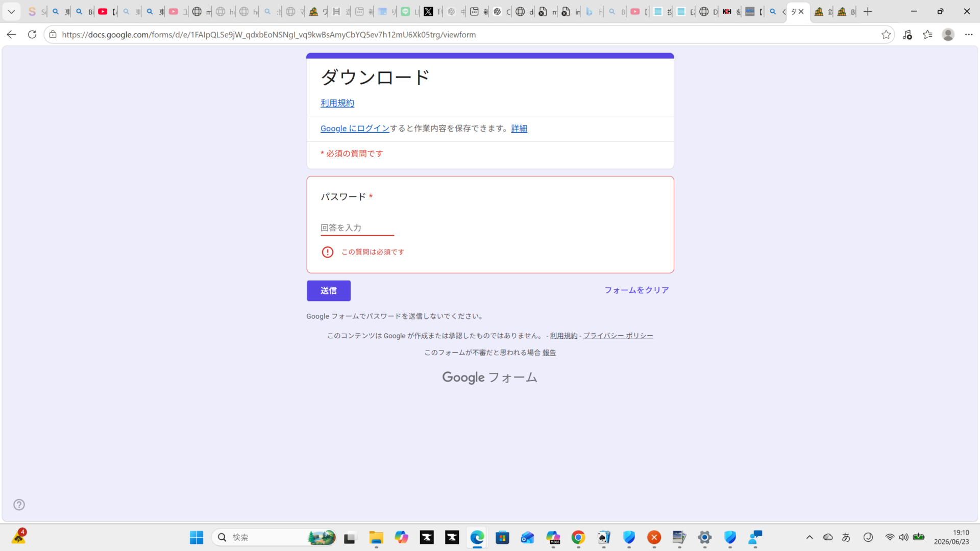The image size is (980, 551).
Task: Open the favorites list icon
Action: coord(927,34)
